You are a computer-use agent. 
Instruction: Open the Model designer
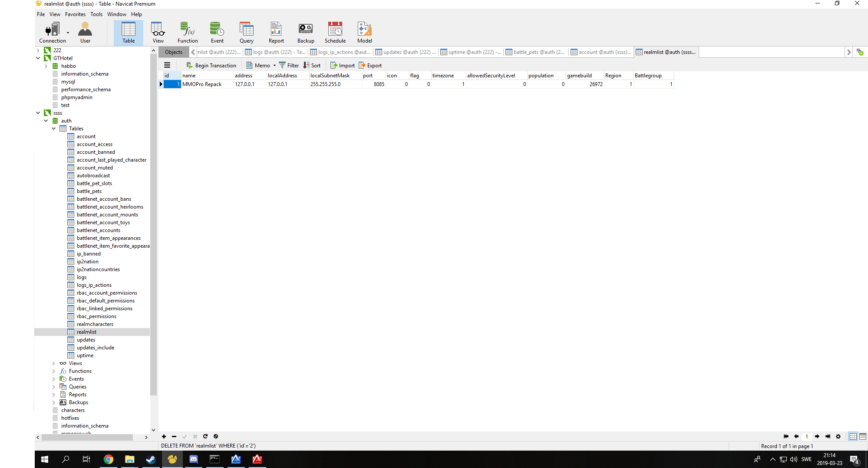(x=364, y=32)
